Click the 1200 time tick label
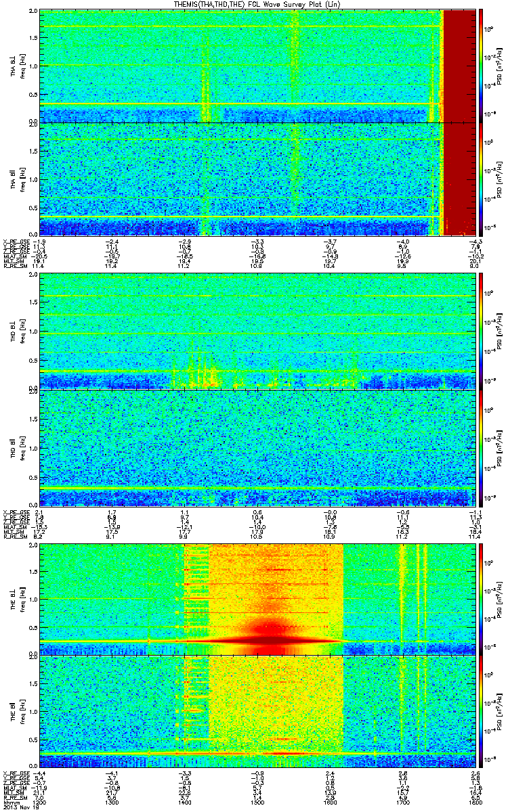 (40, 801)
